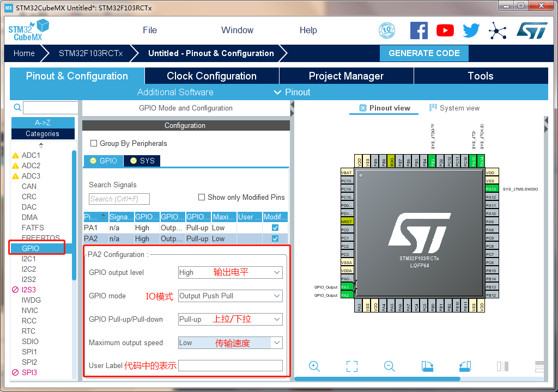
Task: Click the Search Signals input field
Action: point(119,199)
